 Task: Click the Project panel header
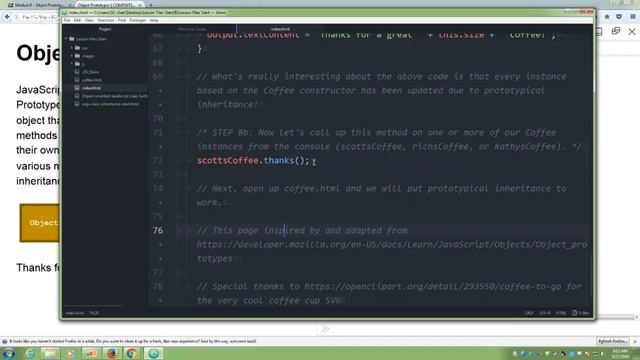coord(105,29)
